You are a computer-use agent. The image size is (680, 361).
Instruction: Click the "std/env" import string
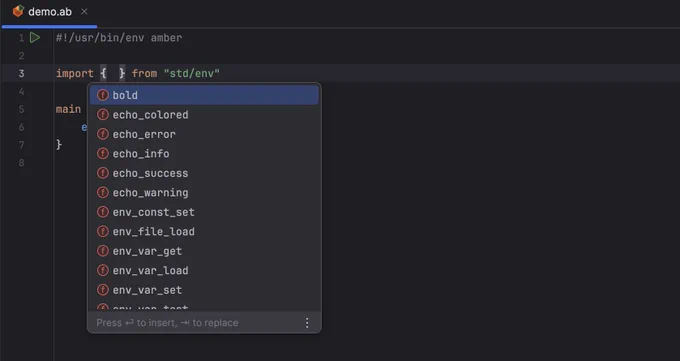point(192,73)
